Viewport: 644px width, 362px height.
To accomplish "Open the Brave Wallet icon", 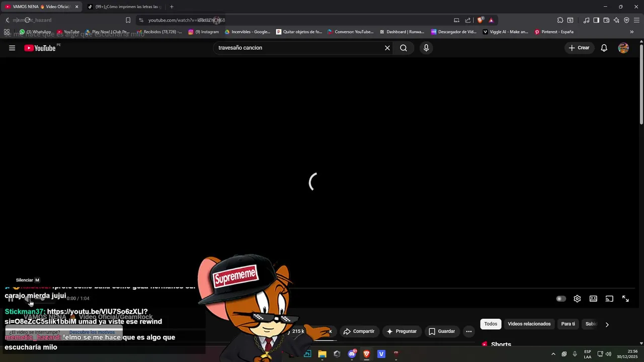I will tap(606, 20).
